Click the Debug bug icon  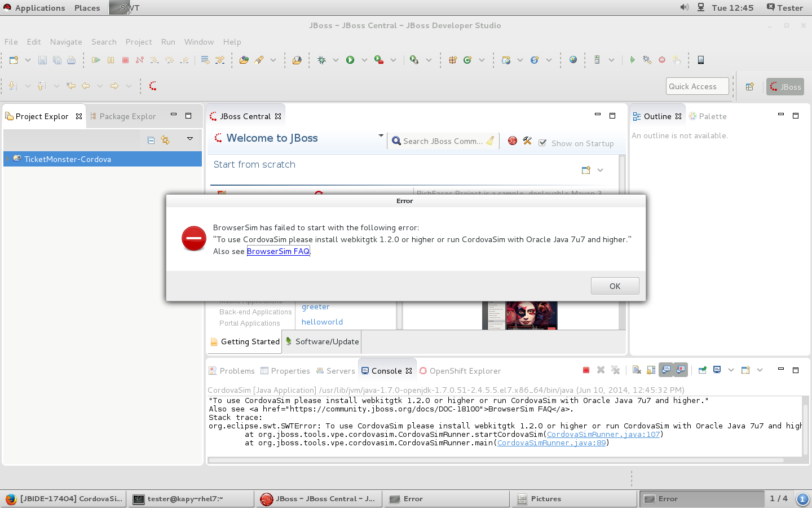point(321,60)
